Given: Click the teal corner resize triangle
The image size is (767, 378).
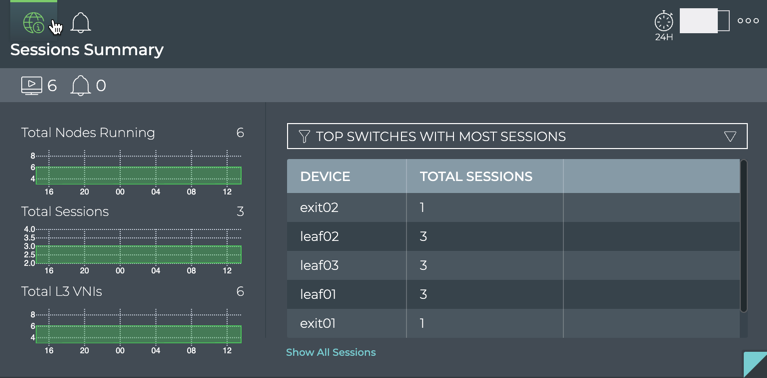Looking at the screenshot, I should (758, 367).
